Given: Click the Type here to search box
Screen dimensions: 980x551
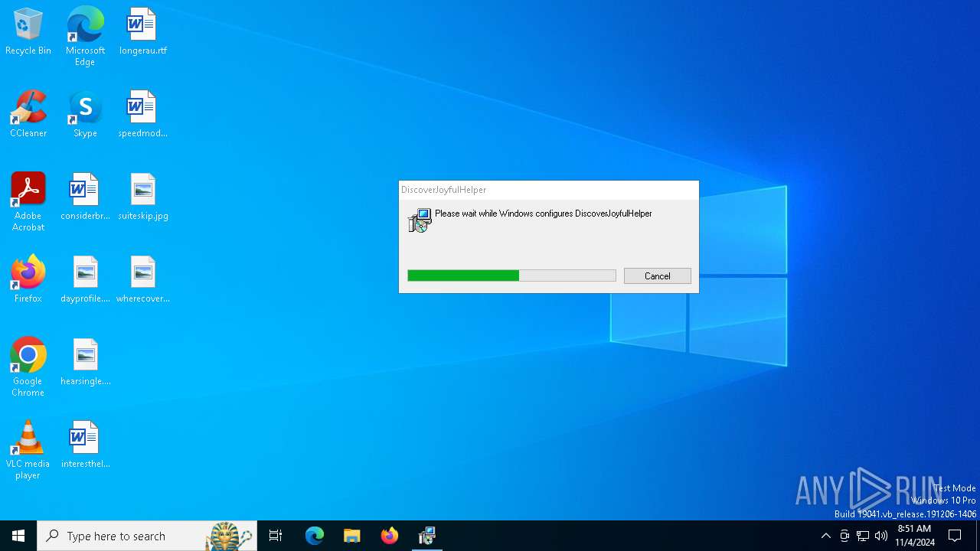Looking at the screenshot, I should point(147,536).
